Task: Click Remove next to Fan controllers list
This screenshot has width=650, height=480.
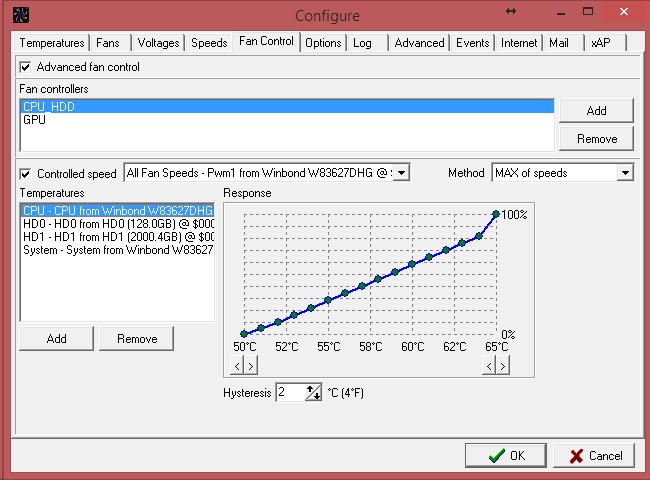Action: click(596, 139)
